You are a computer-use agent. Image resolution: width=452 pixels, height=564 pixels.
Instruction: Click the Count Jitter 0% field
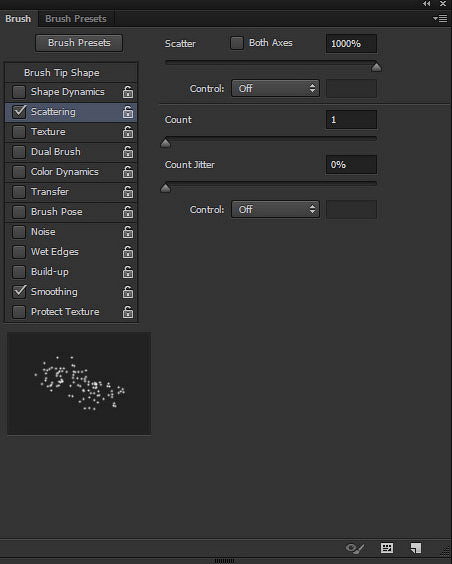[x=351, y=165]
